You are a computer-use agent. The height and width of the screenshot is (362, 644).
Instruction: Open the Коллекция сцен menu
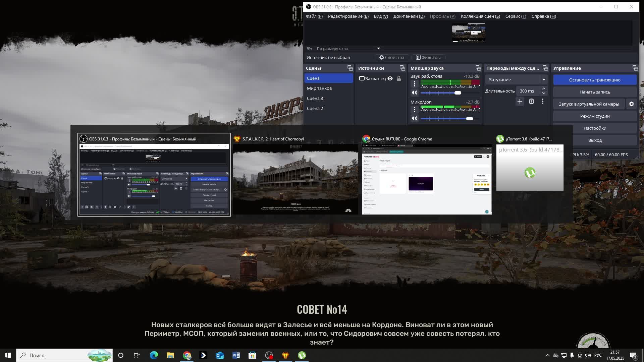[480, 16]
